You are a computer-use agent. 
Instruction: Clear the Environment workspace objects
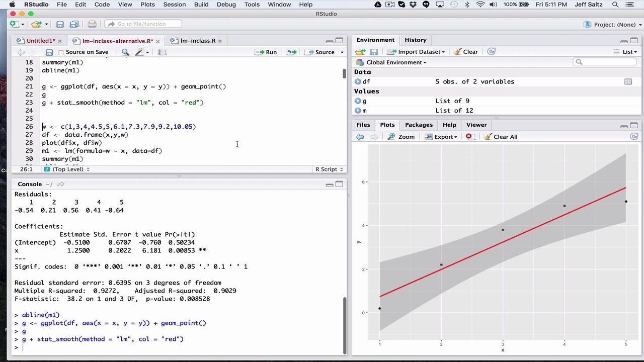pos(465,52)
